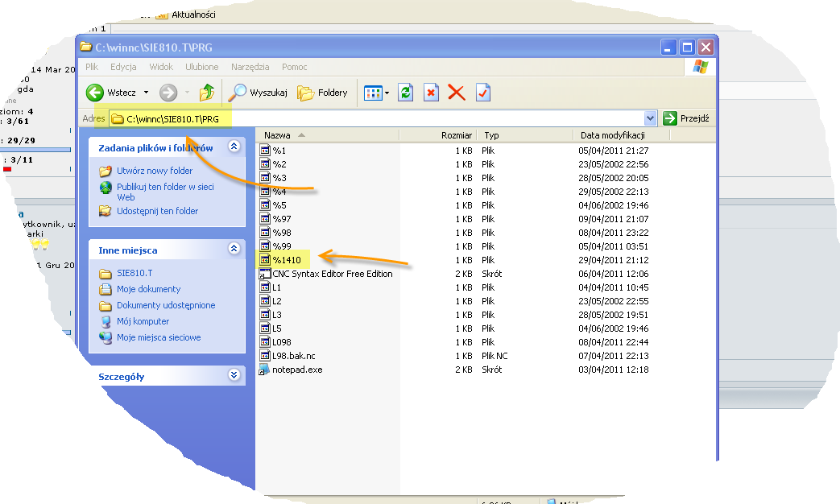
Task: Toggle the Foldery pane button
Action: (x=322, y=93)
